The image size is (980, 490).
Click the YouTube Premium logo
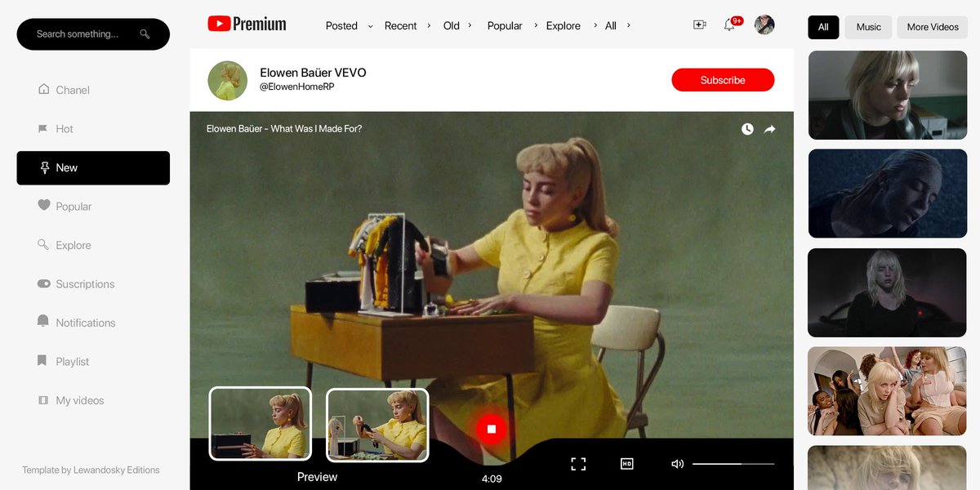pyautogui.click(x=247, y=24)
